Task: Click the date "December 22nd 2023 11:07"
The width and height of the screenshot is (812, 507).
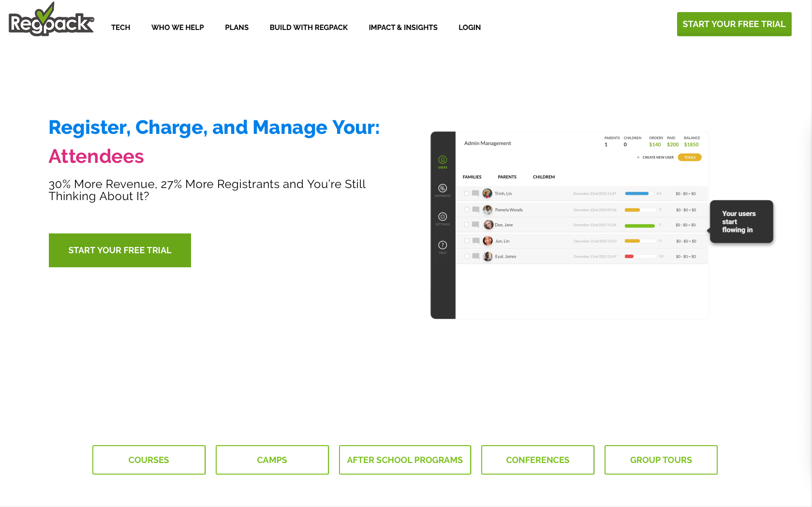Action: click(x=594, y=193)
